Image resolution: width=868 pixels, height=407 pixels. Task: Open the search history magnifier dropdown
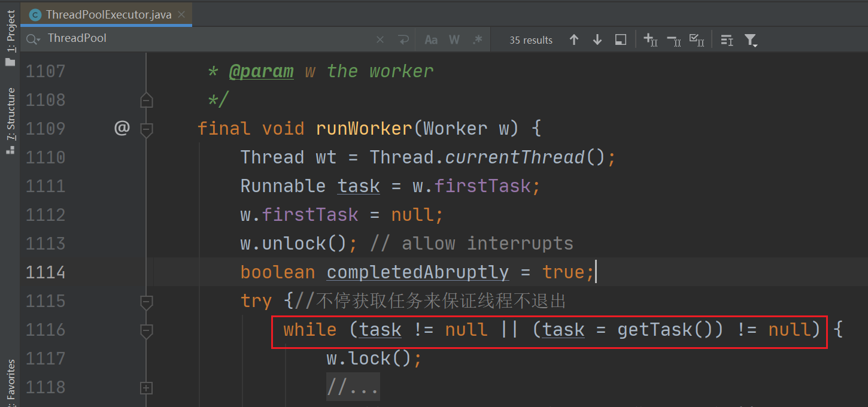point(34,40)
